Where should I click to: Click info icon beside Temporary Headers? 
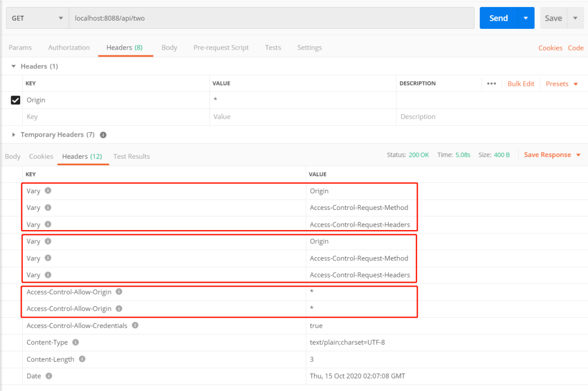click(103, 135)
